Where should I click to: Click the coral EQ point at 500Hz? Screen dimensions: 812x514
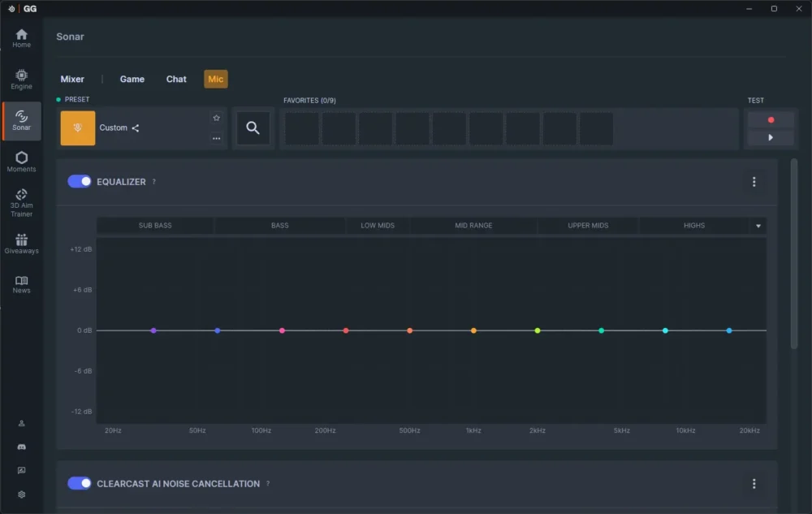(409, 330)
